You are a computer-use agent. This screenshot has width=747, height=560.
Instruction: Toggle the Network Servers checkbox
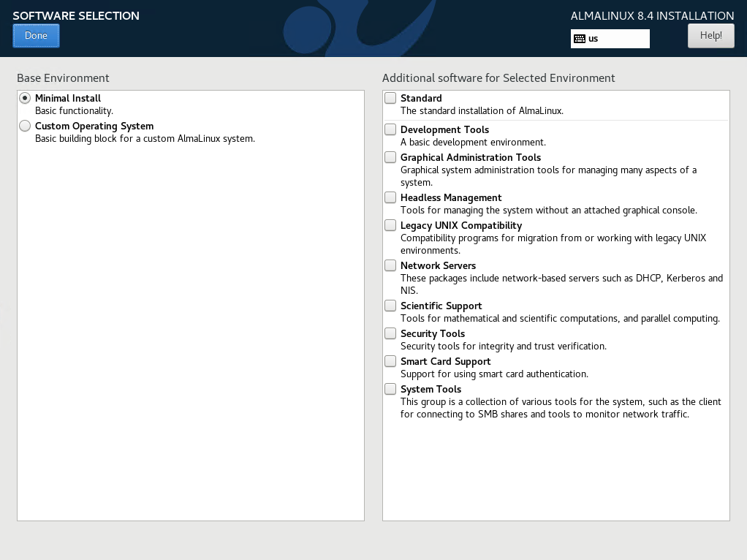(x=390, y=265)
